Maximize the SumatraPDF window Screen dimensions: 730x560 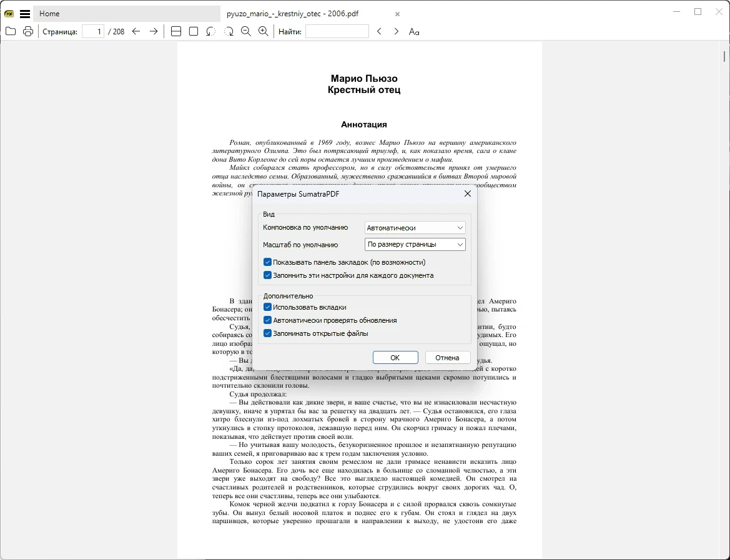tap(698, 12)
